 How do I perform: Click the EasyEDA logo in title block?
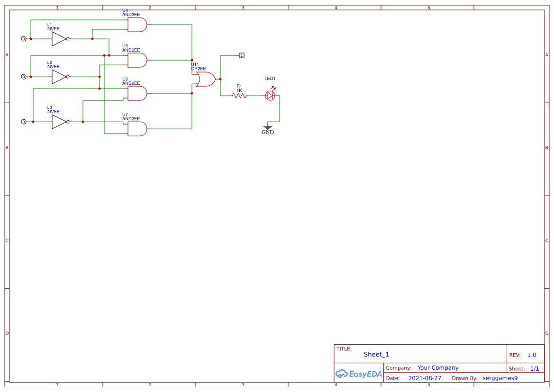tap(359, 374)
